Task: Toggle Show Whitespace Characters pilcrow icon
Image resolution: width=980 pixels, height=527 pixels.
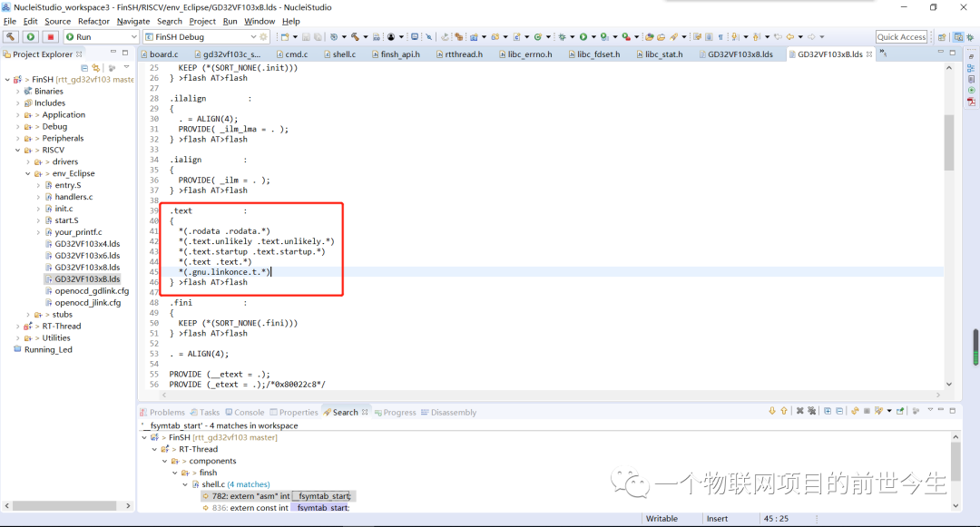Action: click(720, 37)
